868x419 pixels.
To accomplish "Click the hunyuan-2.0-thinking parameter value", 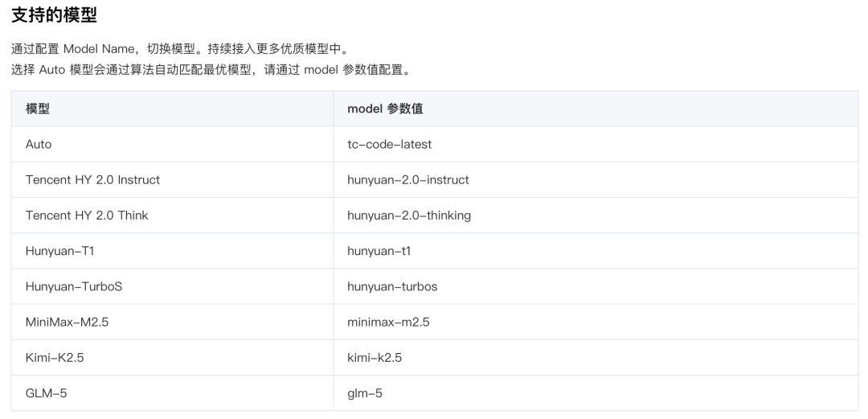I will [x=408, y=216].
